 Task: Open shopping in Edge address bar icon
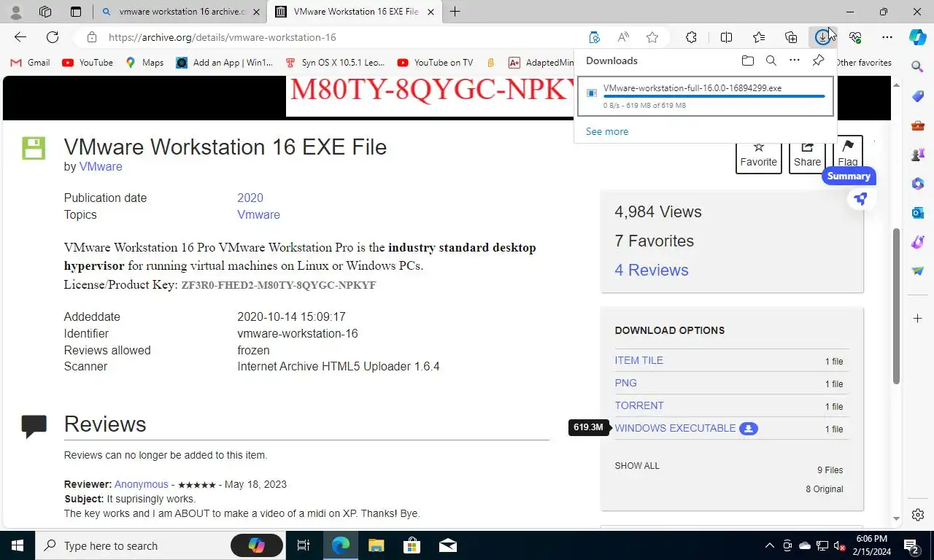pos(594,37)
